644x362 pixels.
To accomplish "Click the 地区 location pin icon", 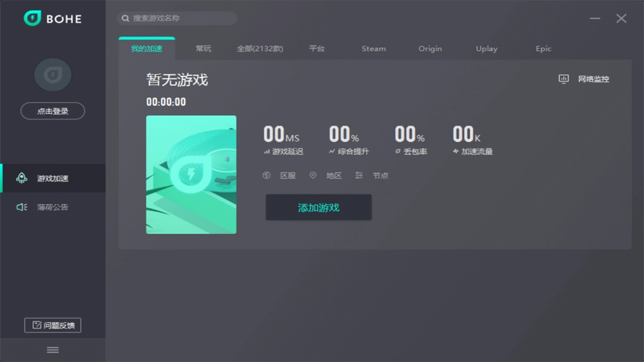I will click(313, 175).
